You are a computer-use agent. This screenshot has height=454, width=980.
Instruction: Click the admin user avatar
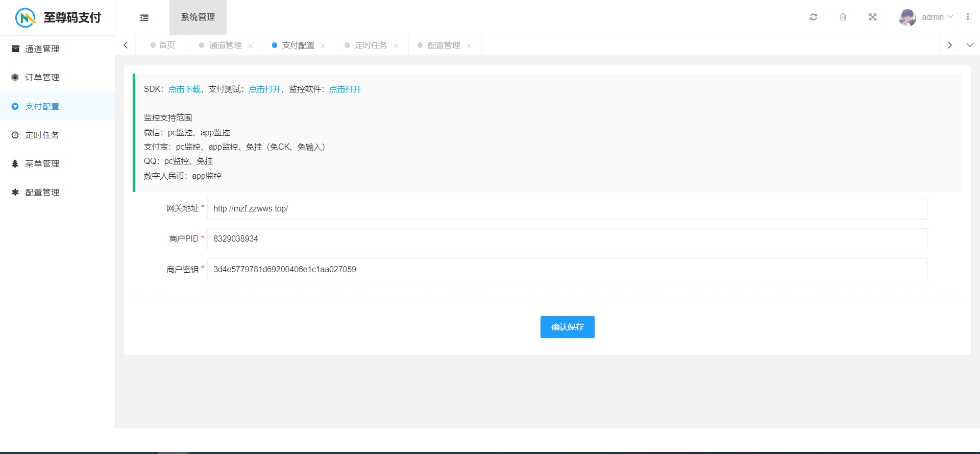(908, 17)
